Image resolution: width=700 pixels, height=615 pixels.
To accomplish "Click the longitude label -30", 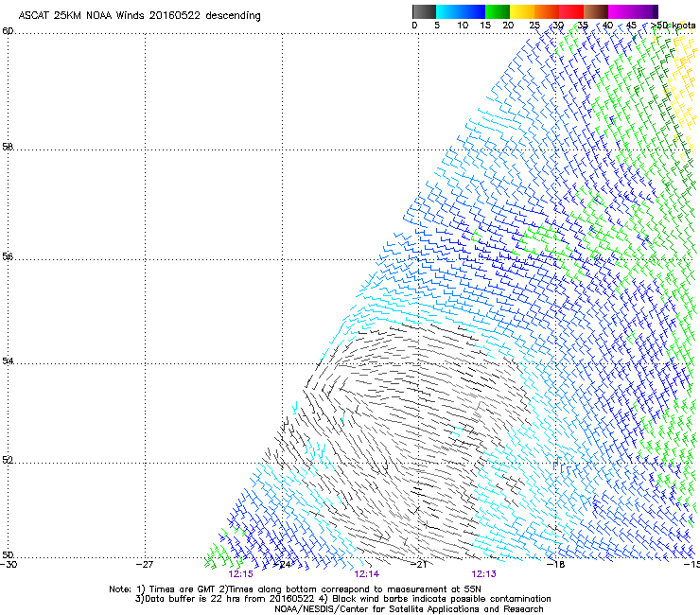I will pyautogui.click(x=9, y=565).
